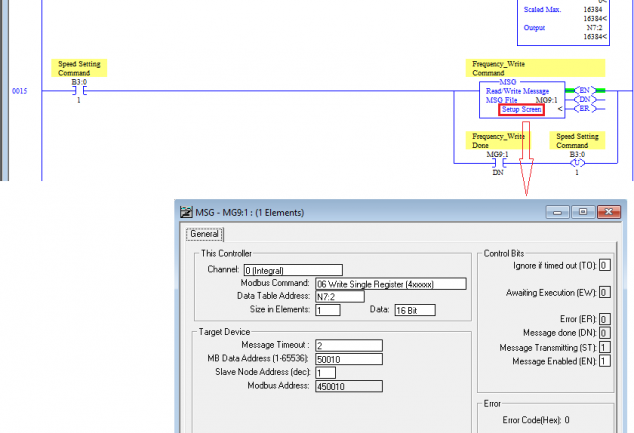Click the EN output of MSG block

tap(585, 90)
